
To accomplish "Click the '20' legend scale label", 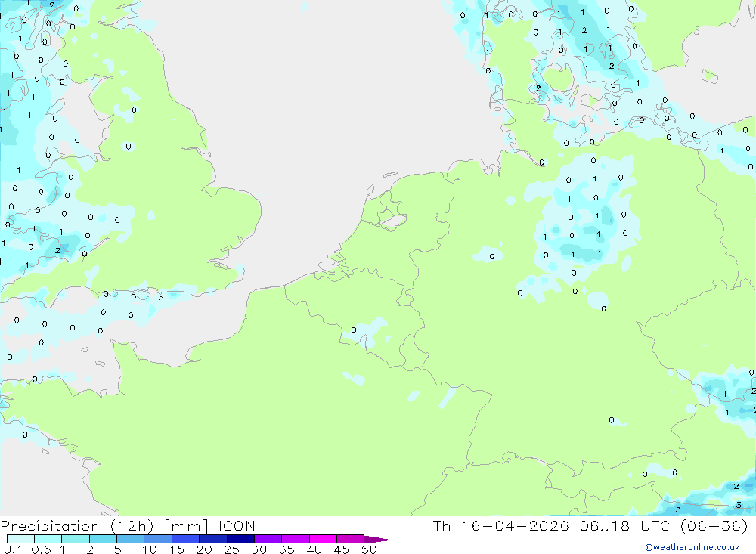I will tap(204, 549).
